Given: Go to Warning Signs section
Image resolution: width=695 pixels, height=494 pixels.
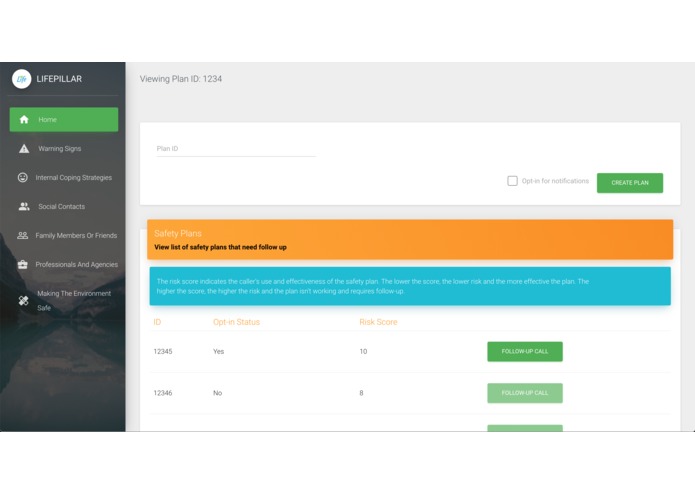Looking at the screenshot, I should pos(64,148).
